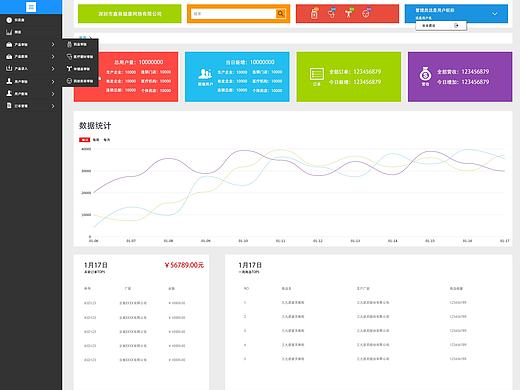Image resolution: width=520 pixels, height=390 pixels.
Task: Click 全部营收: 123456879 on purple card
Action: click(463, 72)
